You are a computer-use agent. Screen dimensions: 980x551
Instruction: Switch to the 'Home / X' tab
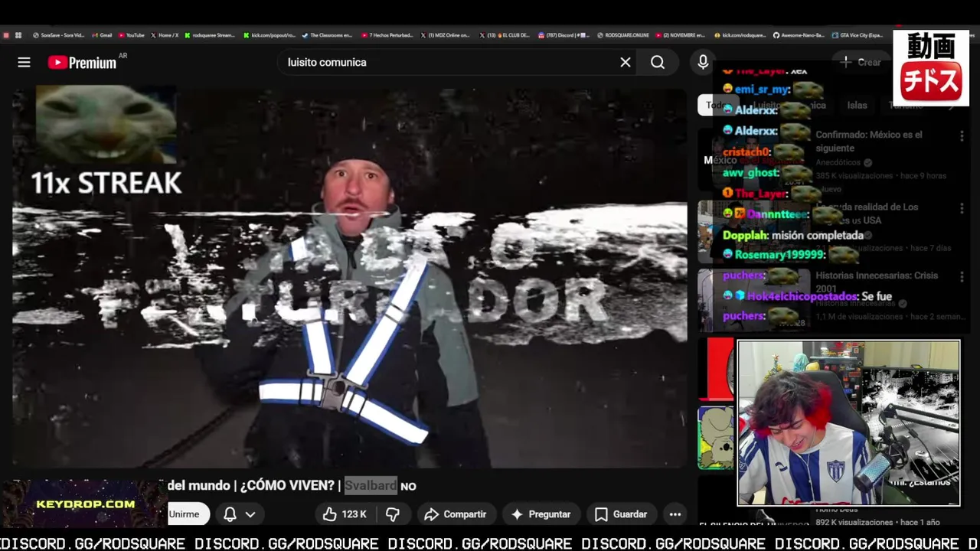point(165,35)
